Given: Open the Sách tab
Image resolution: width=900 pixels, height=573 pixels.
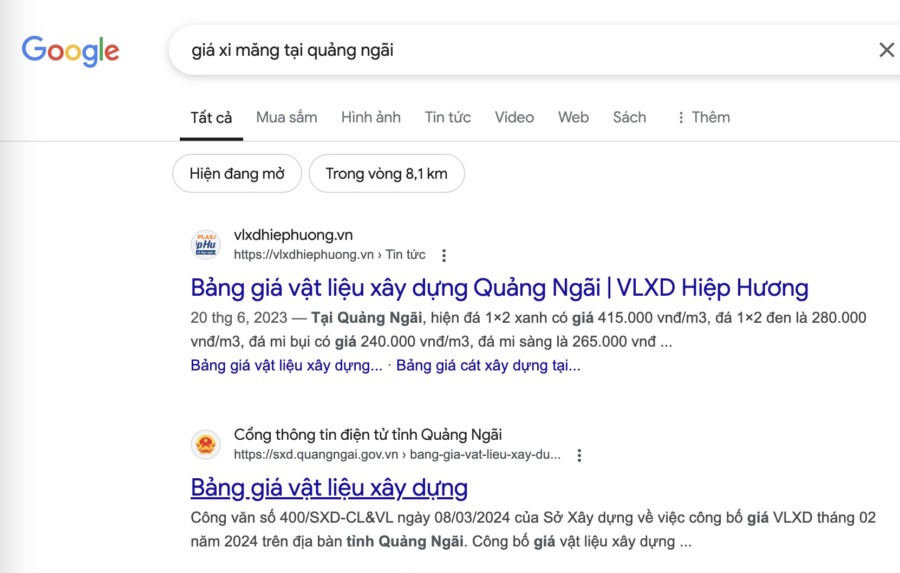Looking at the screenshot, I should [629, 117].
